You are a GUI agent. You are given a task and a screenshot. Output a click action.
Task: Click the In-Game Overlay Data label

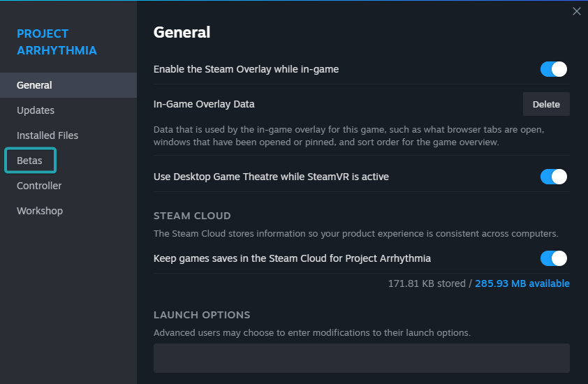click(x=204, y=104)
